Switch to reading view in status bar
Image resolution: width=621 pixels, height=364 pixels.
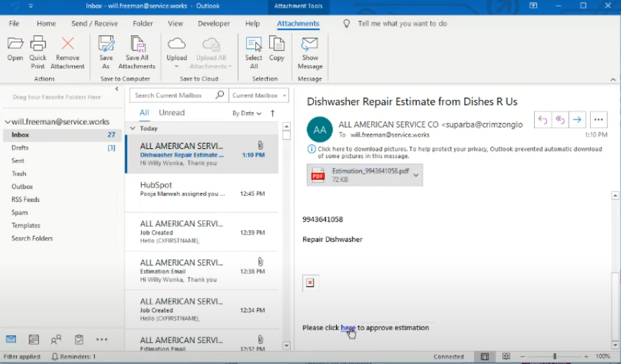pos(505,357)
